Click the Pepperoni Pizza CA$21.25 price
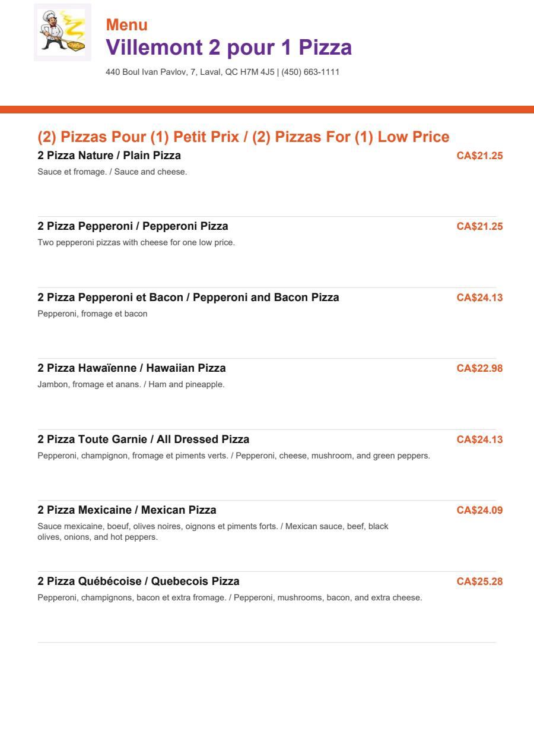 [x=479, y=226]
